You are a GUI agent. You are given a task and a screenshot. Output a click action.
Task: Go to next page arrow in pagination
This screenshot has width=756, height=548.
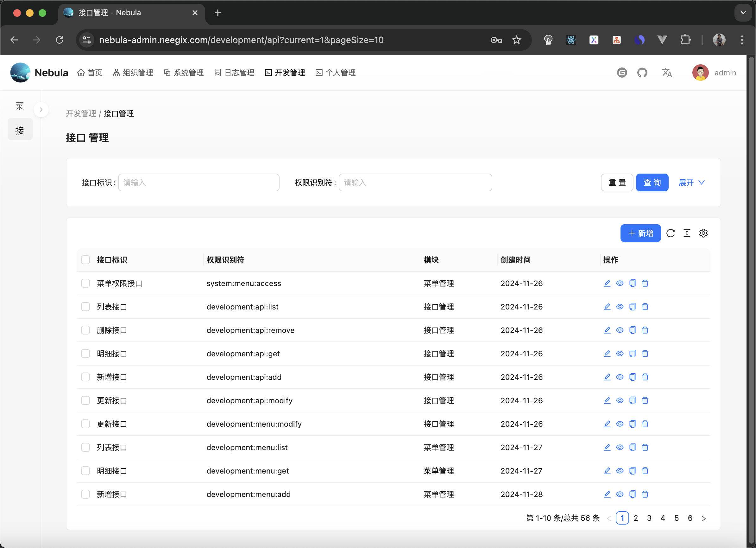[704, 518]
